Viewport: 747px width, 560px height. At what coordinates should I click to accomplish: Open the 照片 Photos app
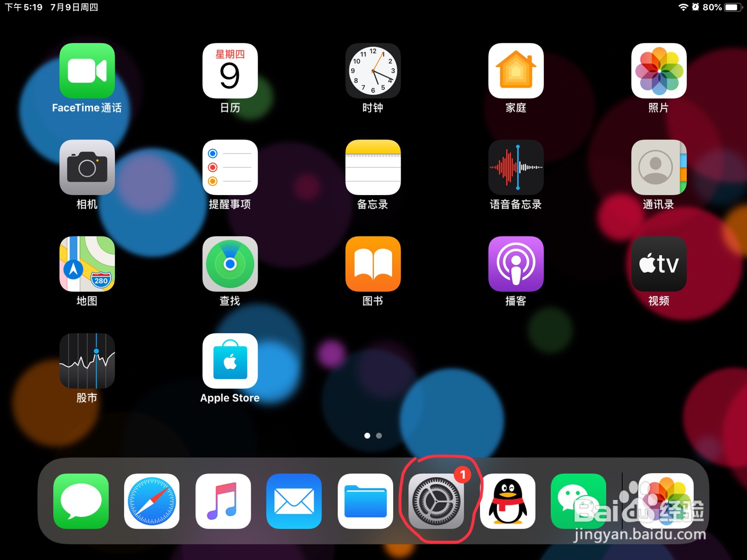pyautogui.click(x=658, y=71)
